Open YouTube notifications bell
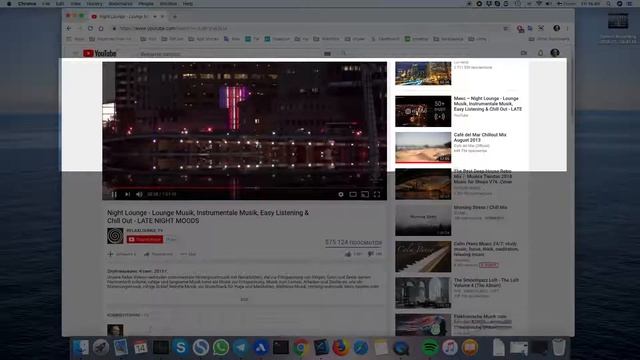Viewport: 640px width, 360px height. coord(540,53)
